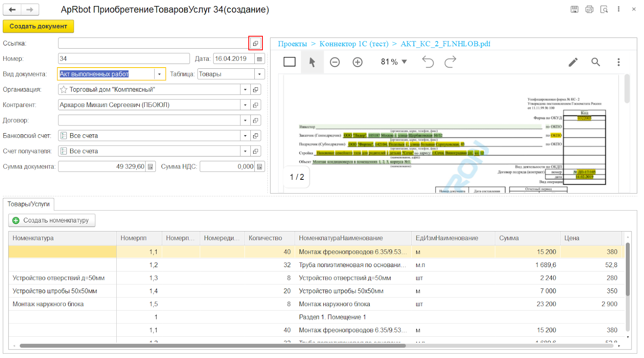Click the НоменклатураНаименование column header

coord(353,238)
